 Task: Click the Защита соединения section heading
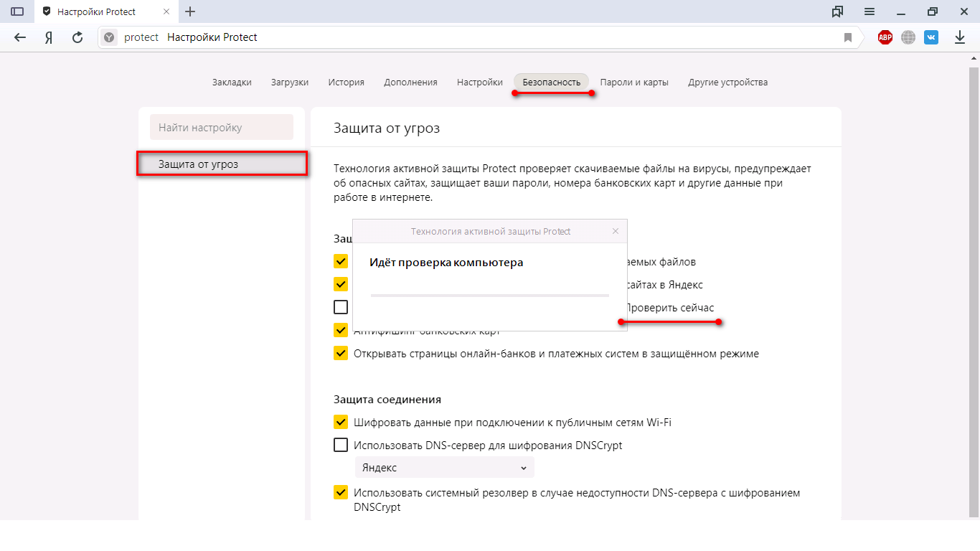coord(387,400)
